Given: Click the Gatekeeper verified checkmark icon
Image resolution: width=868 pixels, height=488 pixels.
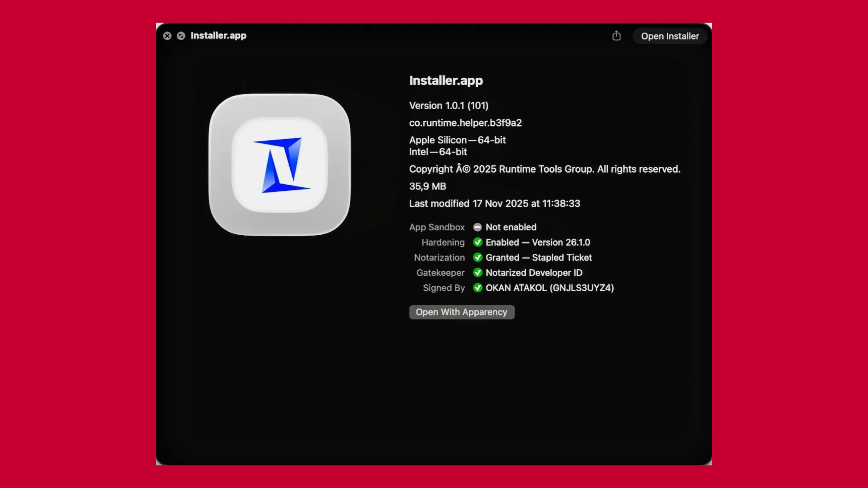Looking at the screenshot, I should point(477,273).
